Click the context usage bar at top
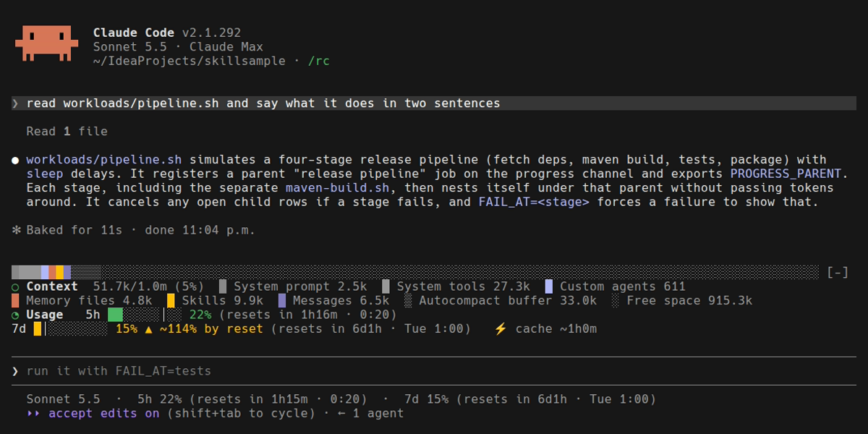 click(415, 273)
